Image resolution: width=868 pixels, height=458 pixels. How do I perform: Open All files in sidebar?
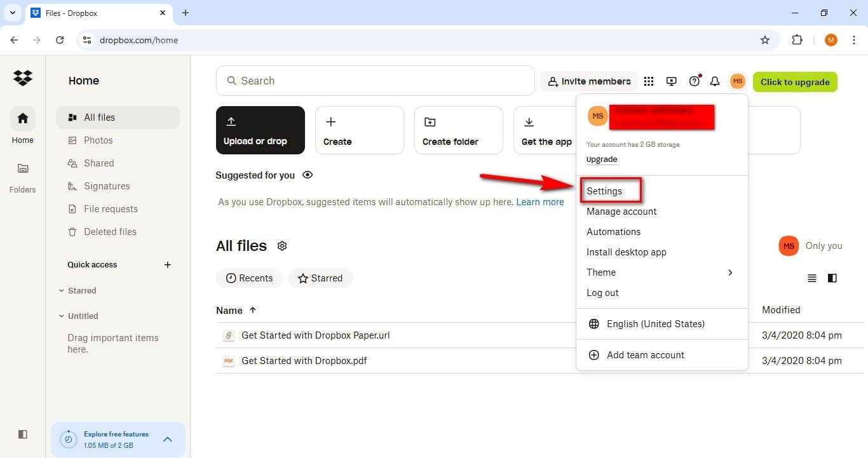118,118
